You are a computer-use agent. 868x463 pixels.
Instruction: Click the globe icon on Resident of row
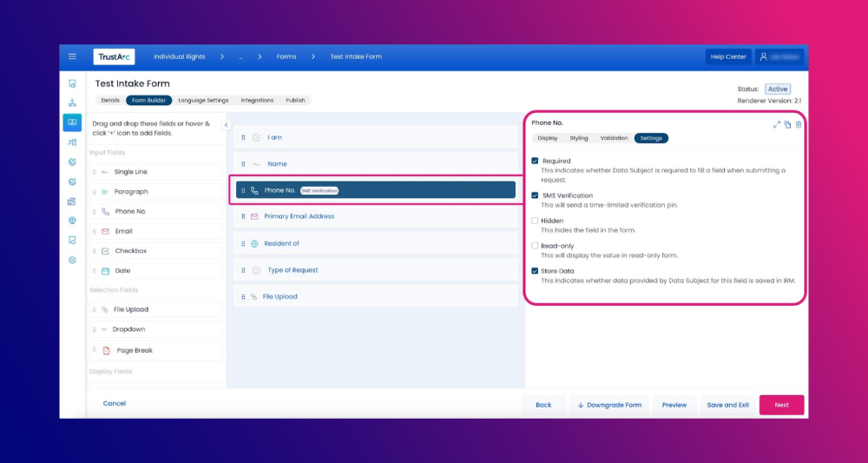254,244
